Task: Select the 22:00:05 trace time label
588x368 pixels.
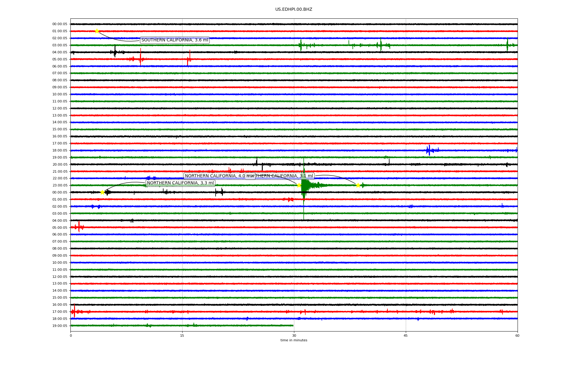Action: (60, 178)
